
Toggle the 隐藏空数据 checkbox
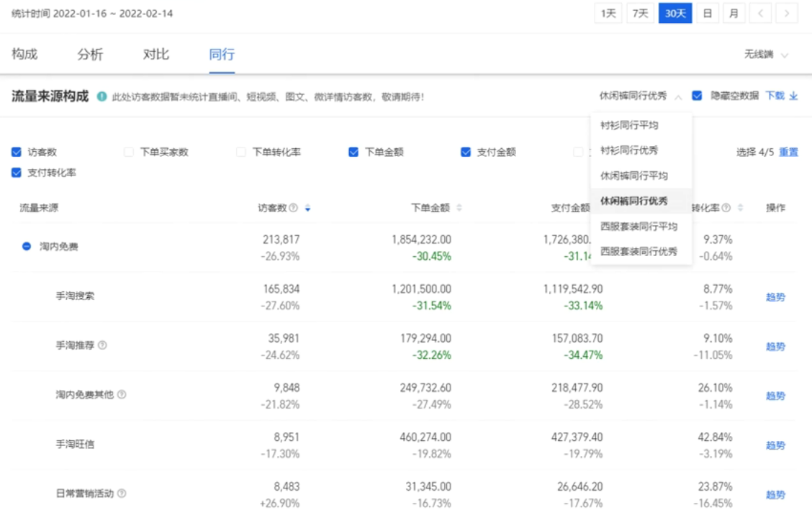pos(697,96)
